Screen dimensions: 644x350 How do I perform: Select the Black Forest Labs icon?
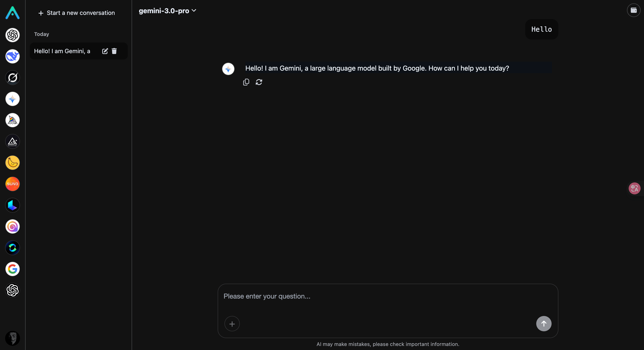(12, 142)
